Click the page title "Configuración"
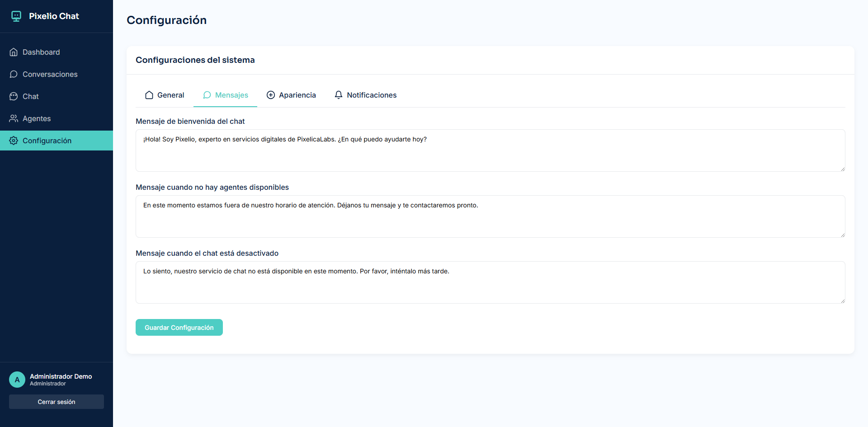This screenshot has width=868, height=427. point(166,20)
